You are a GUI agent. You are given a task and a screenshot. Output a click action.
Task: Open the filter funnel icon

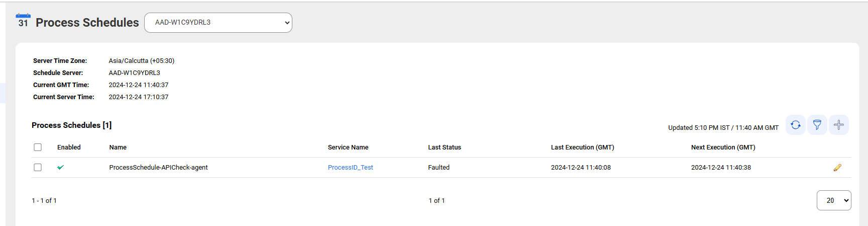point(817,125)
